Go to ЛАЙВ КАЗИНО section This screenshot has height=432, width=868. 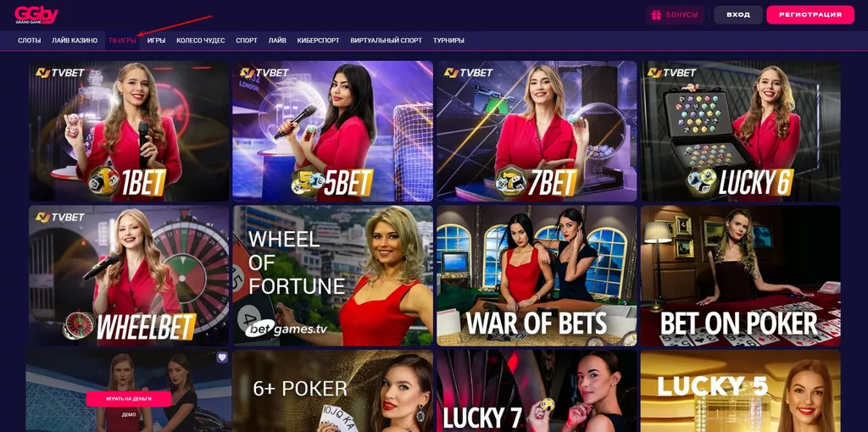[x=75, y=41]
